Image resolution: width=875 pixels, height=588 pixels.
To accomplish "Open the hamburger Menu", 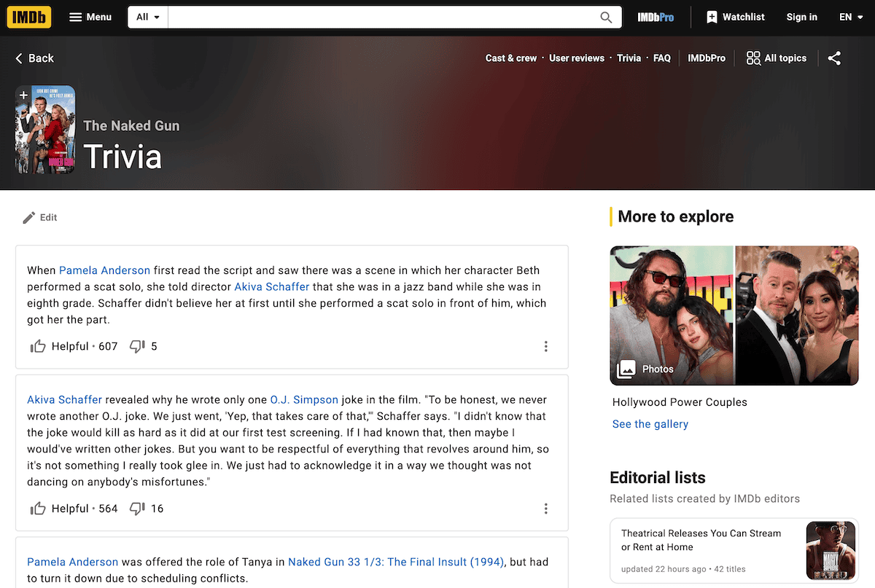I will (90, 17).
